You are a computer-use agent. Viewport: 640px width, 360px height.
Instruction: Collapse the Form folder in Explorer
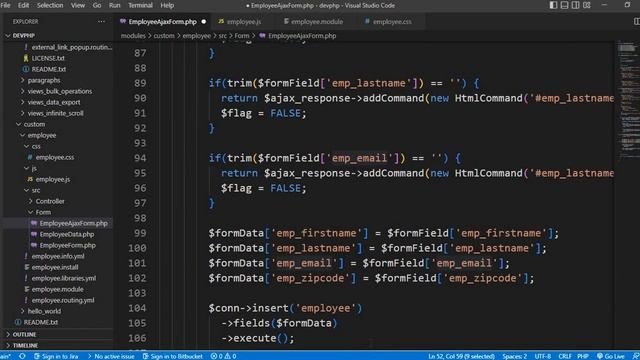coord(43,212)
